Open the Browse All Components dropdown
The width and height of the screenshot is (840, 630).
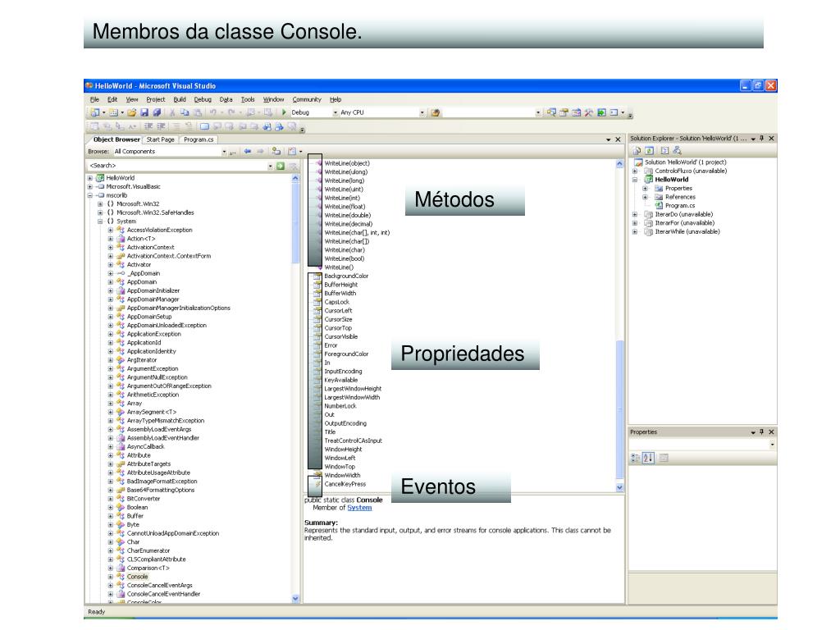click(224, 152)
